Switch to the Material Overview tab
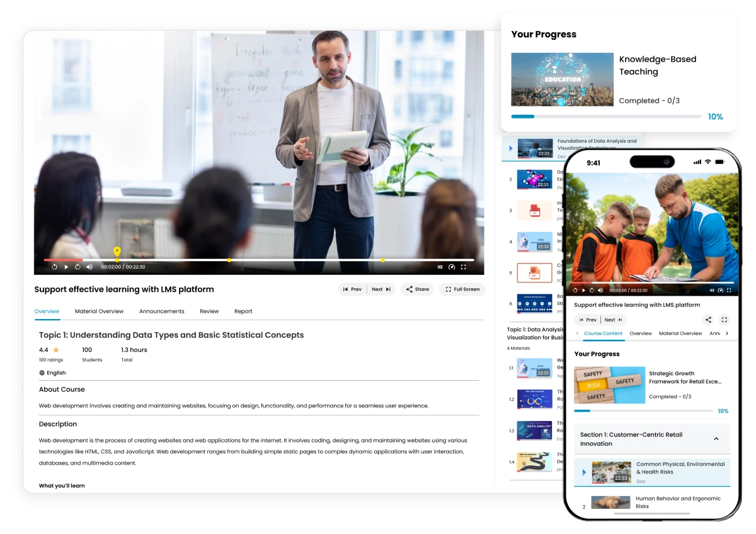This screenshot has width=756, height=534. 99,311
